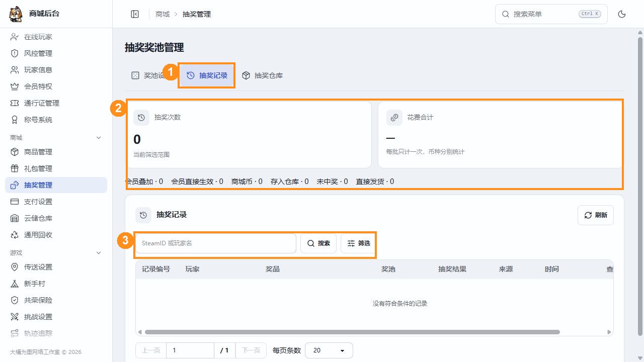Collapse the 商城 sidebar group
644x362 pixels.
tap(99, 138)
